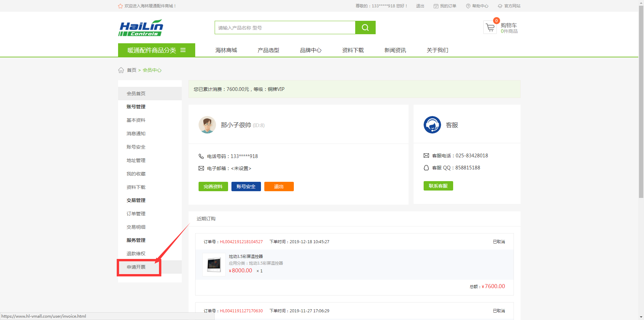
Task: Select 消息通知 in sidebar
Action: click(136, 134)
